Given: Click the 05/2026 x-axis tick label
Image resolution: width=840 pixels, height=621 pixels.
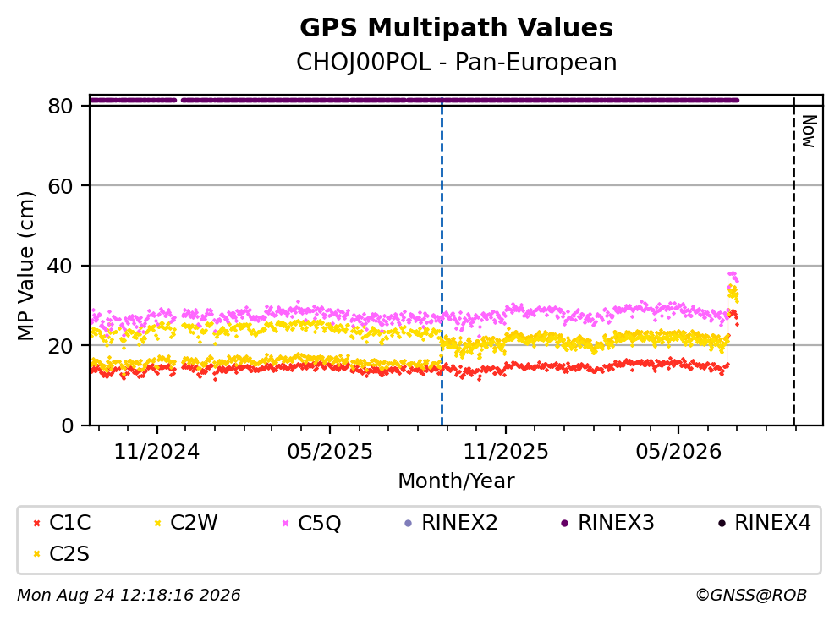Looking at the screenshot, I should [678, 452].
